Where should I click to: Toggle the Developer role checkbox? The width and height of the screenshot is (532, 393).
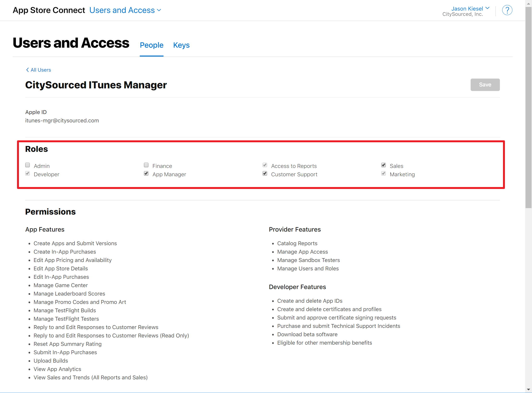(28, 173)
